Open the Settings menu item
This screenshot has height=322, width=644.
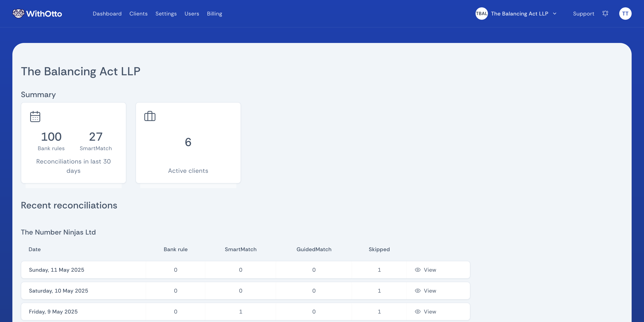[166, 14]
